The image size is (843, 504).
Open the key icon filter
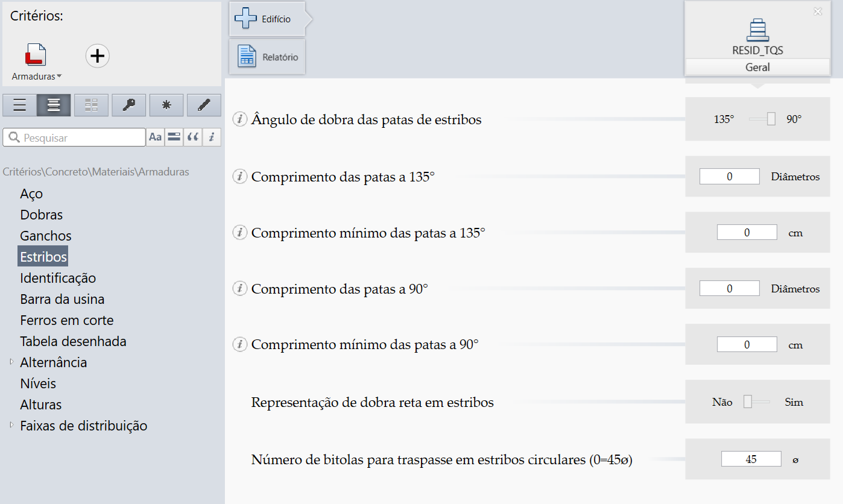coord(129,105)
